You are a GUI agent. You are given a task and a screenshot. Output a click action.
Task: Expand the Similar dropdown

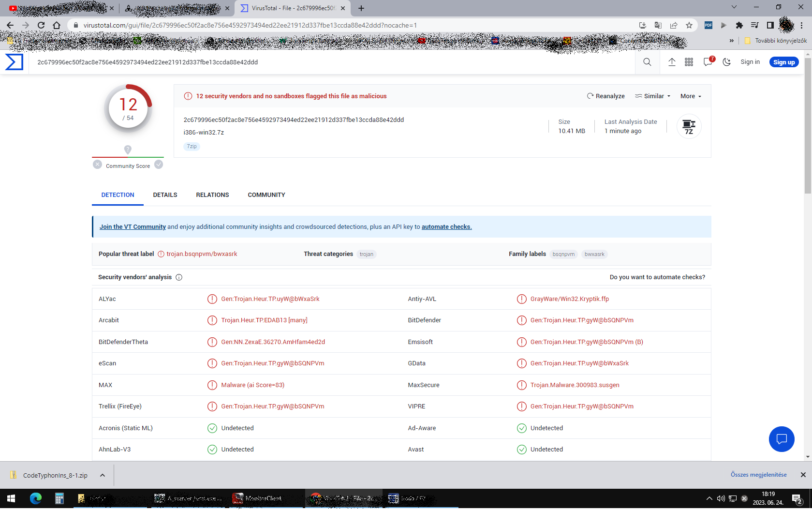pyautogui.click(x=653, y=96)
